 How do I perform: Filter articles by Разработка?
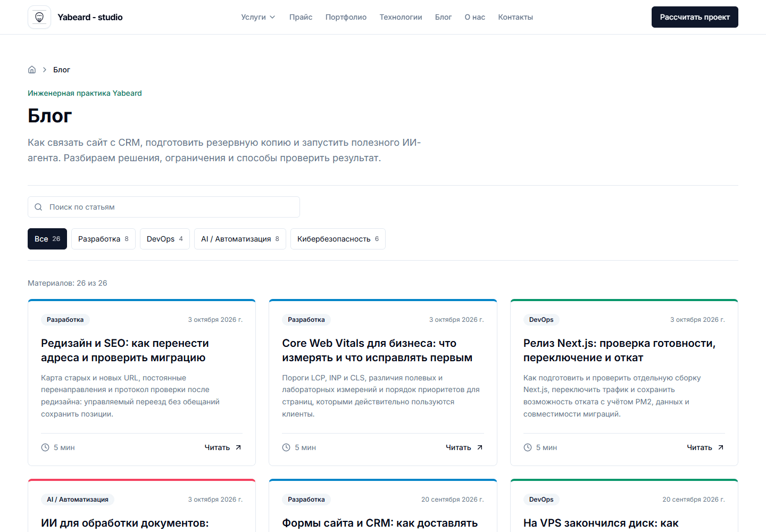point(103,239)
